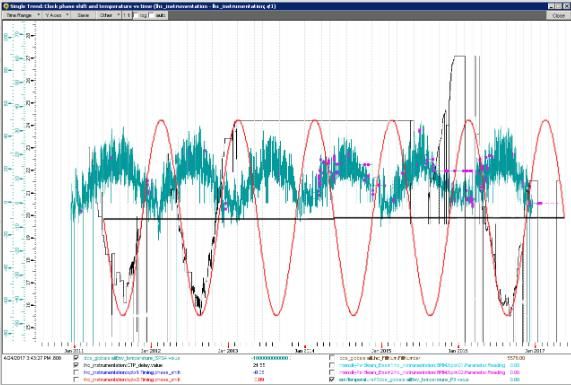The width and height of the screenshot is (571, 385).
Task: Select the FillNumber legend label
Action: pyautogui.click(x=380, y=358)
